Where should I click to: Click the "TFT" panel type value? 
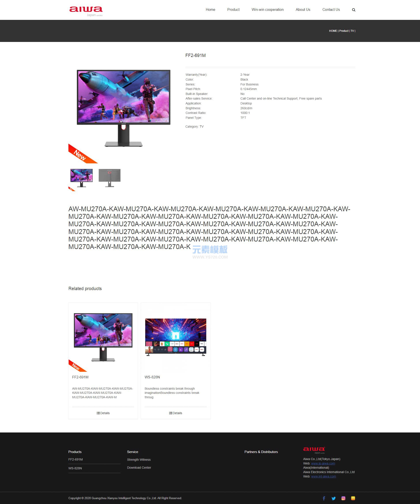click(243, 118)
